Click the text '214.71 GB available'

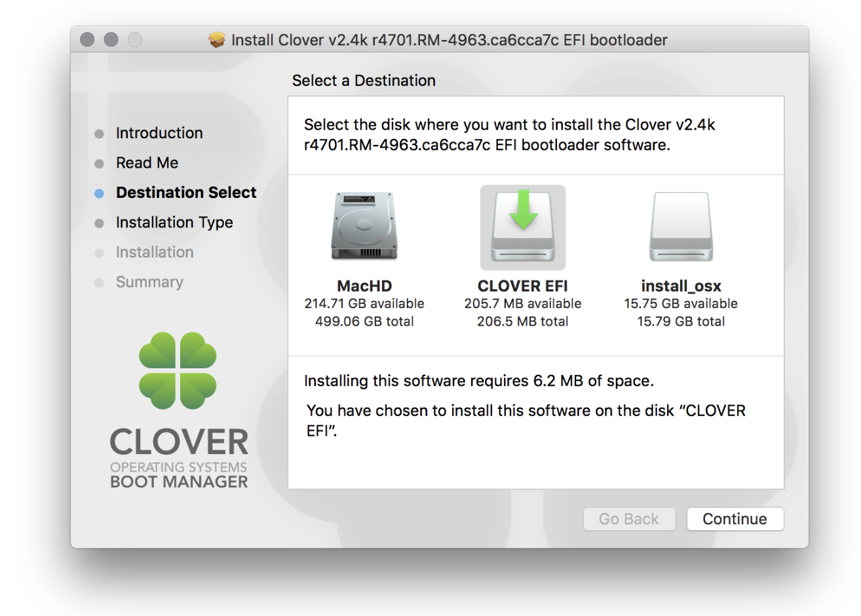(364, 303)
